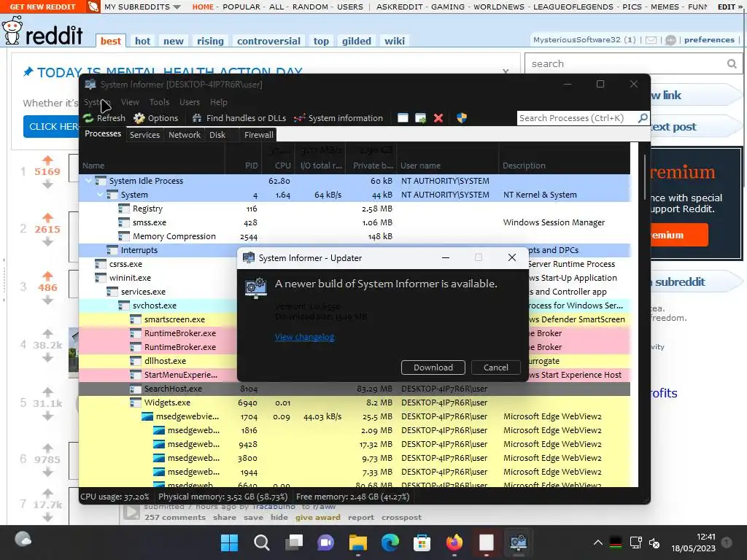Switch to the Disk tab

[217, 135]
